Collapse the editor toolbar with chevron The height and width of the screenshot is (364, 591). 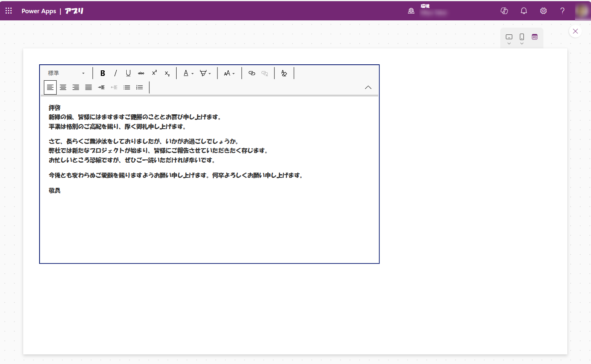click(368, 87)
